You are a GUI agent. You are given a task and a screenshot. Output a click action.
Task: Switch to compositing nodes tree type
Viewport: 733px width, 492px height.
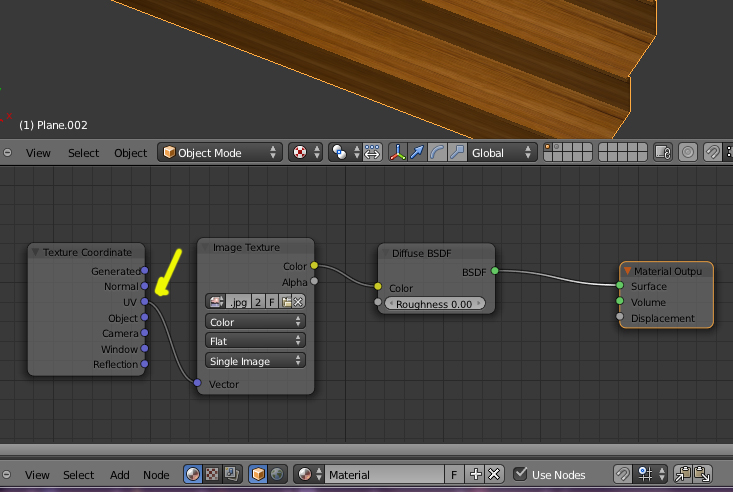click(232, 474)
